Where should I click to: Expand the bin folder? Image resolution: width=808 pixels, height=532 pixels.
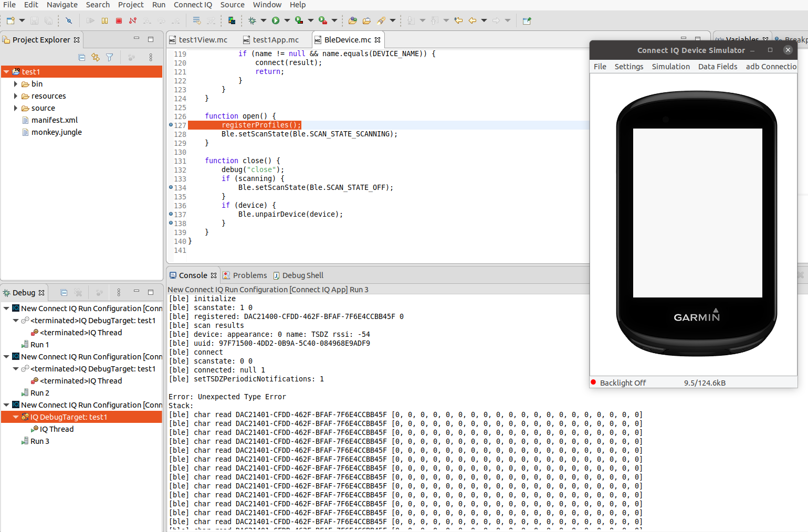pyautogui.click(x=16, y=84)
